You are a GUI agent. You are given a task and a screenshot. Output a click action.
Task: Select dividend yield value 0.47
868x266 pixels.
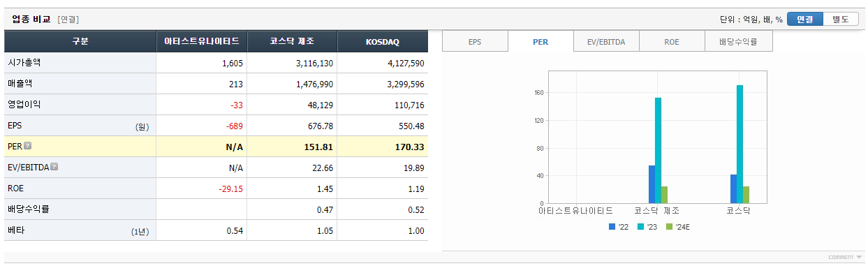(325, 210)
